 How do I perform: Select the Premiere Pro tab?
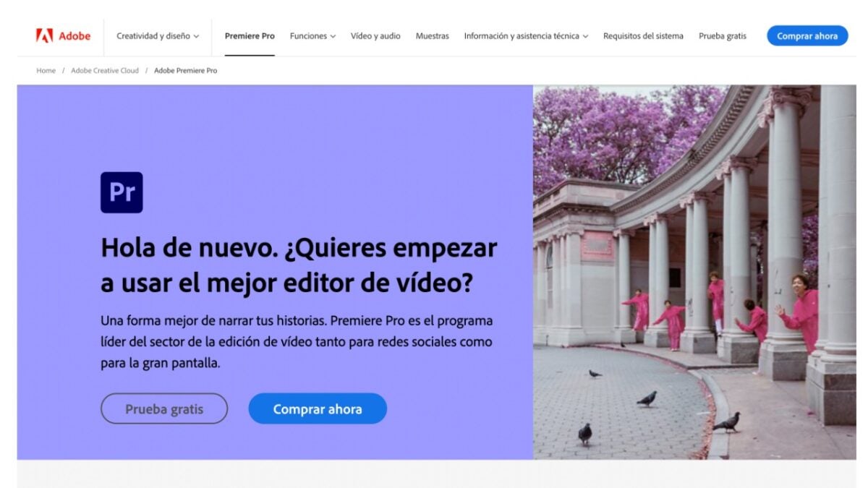250,36
